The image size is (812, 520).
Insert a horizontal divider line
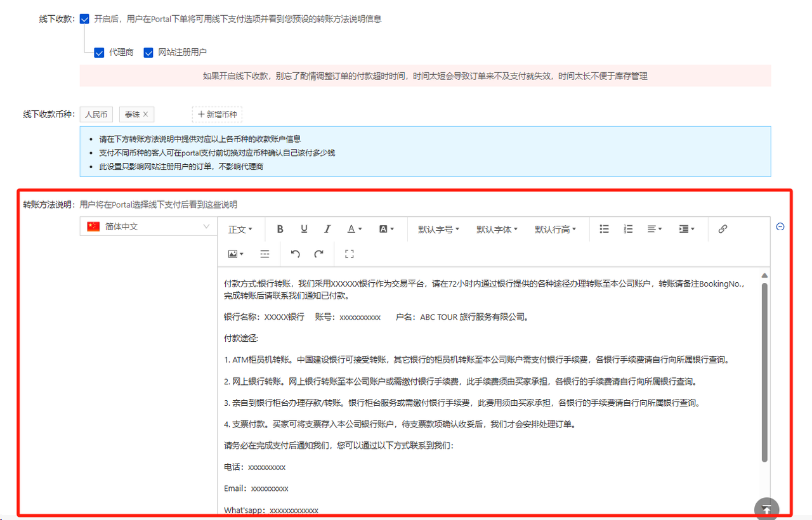(x=265, y=254)
